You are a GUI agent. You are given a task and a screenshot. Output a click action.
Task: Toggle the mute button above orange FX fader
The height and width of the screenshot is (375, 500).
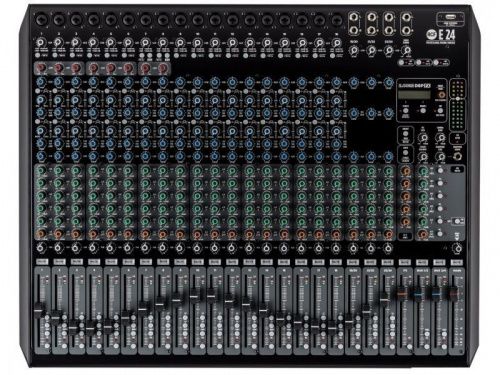404,262
